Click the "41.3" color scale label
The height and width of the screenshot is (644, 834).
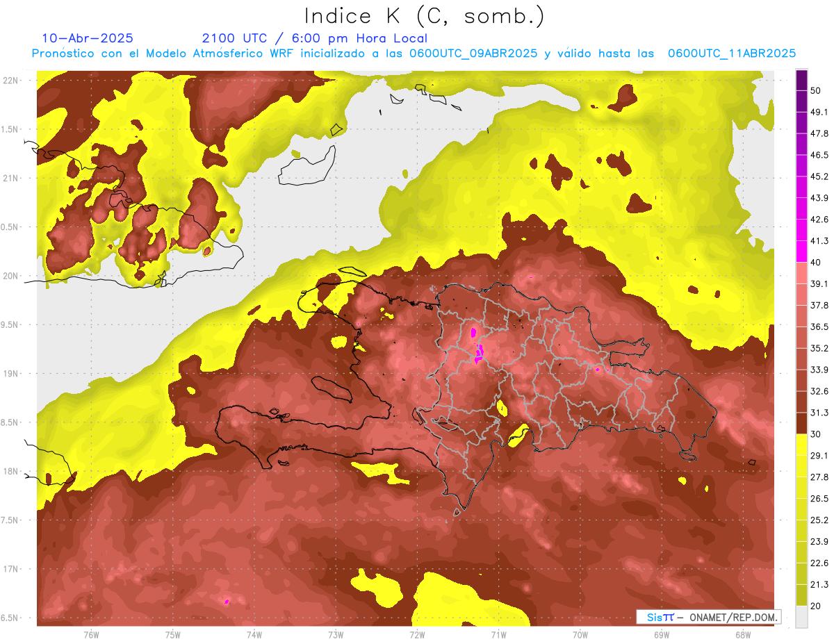pos(819,241)
